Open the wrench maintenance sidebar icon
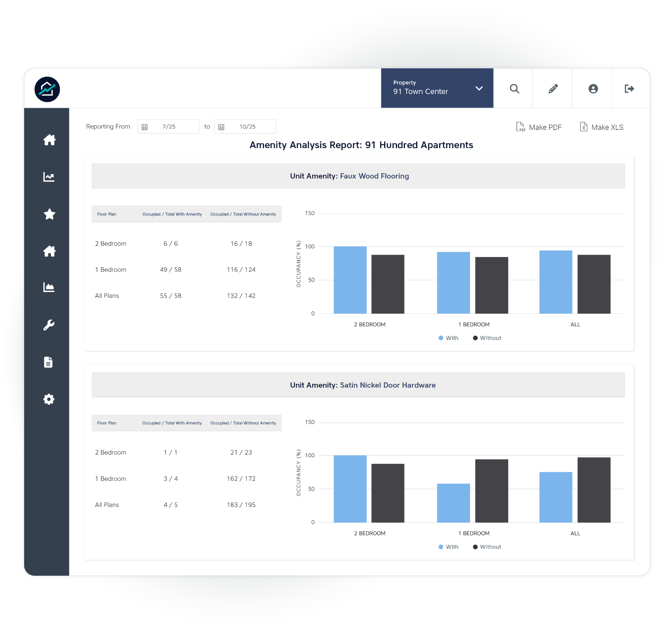Viewport: 672px width, 629px height. click(x=49, y=325)
